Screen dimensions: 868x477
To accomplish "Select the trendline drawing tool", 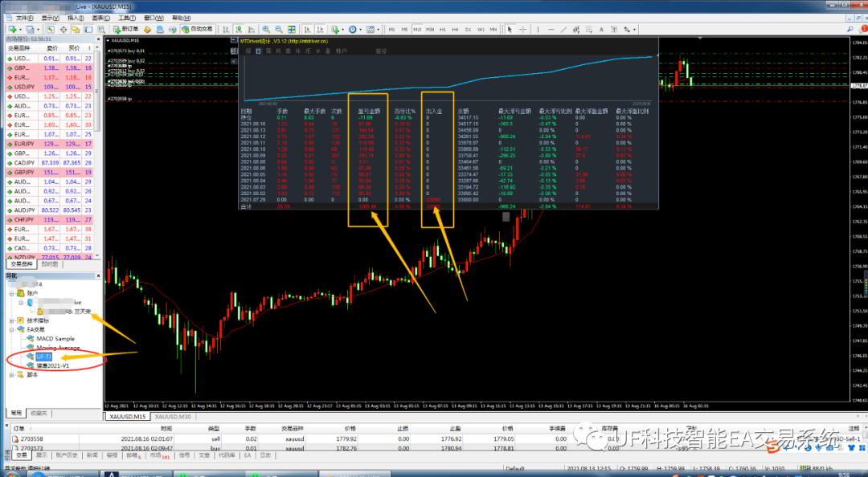I will [x=563, y=29].
